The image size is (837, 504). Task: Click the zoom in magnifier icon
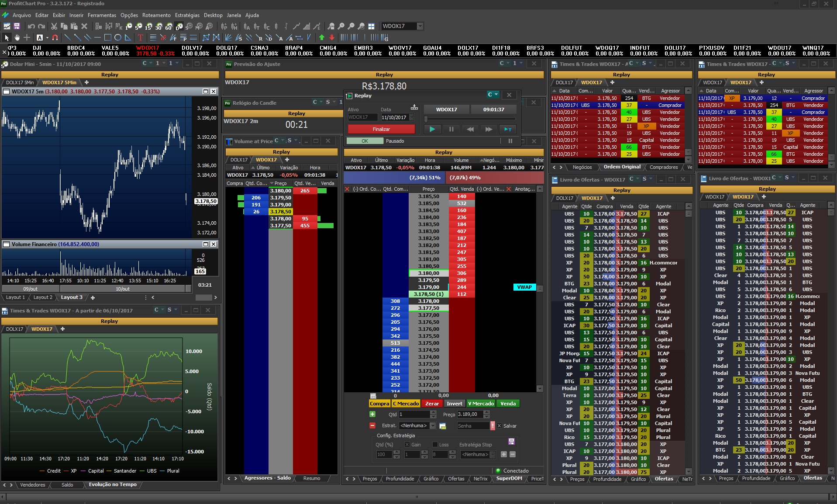click(x=341, y=26)
